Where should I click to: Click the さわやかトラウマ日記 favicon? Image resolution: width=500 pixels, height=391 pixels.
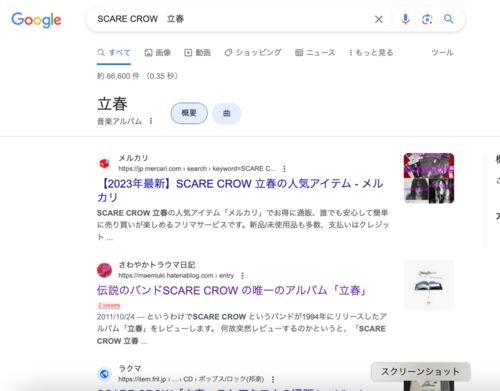[104, 270]
